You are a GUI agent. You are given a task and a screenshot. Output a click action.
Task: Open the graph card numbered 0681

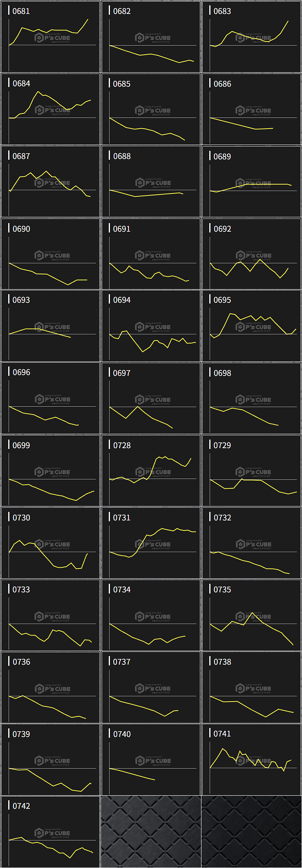click(x=50, y=37)
